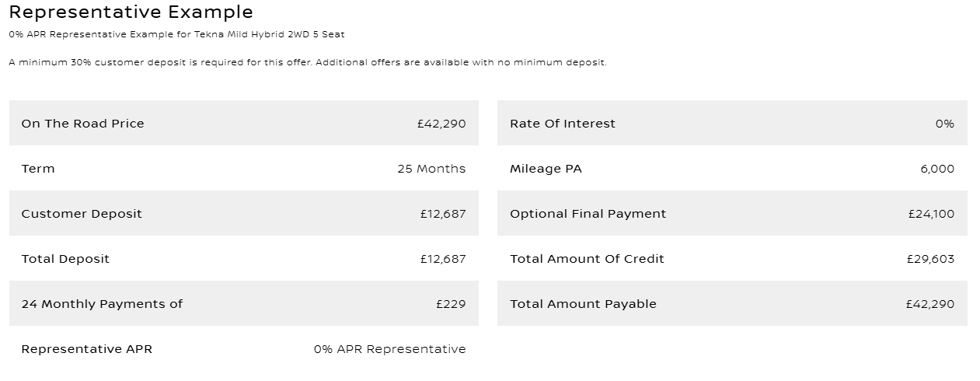
Task: Click the 0% APR Representative value
Action: [x=389, y=349]
